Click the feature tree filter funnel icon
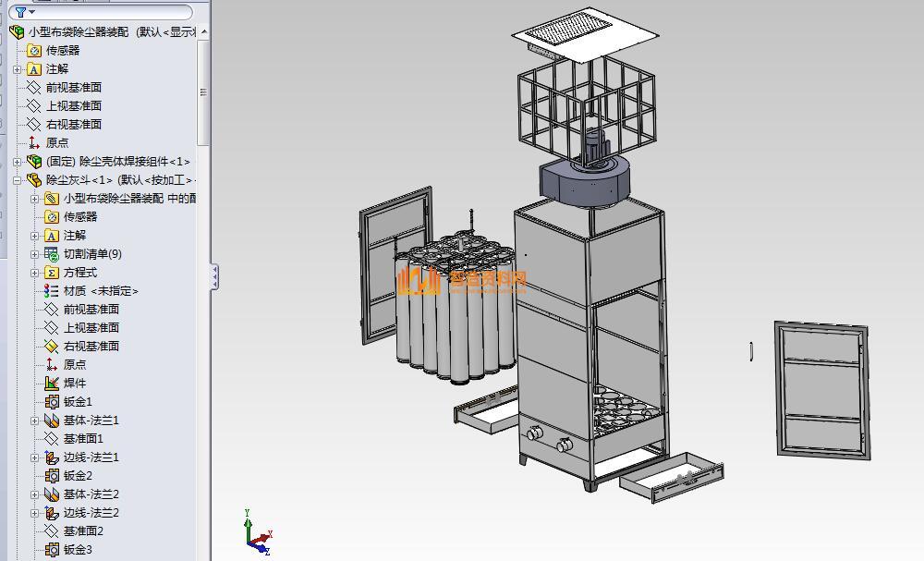 20,12
